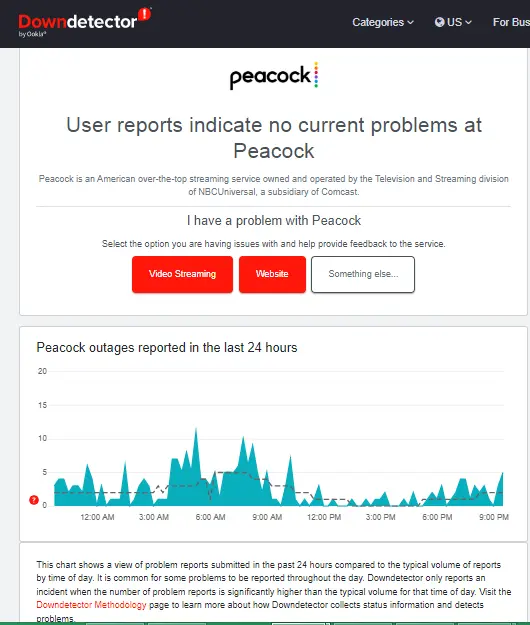
Task: Click the dashed baseline line on chart
Action: [100, 493]
